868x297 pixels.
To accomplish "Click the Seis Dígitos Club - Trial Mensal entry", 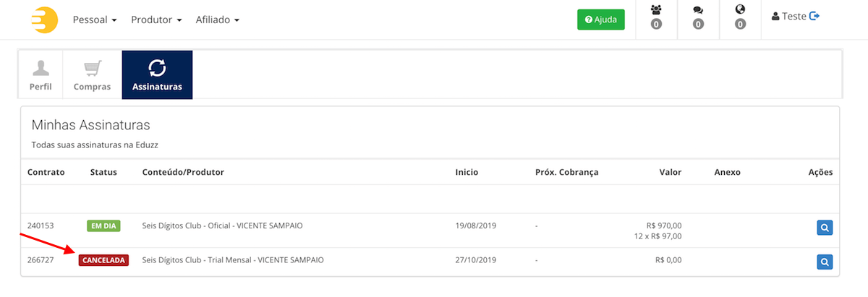I will [233, 259].
